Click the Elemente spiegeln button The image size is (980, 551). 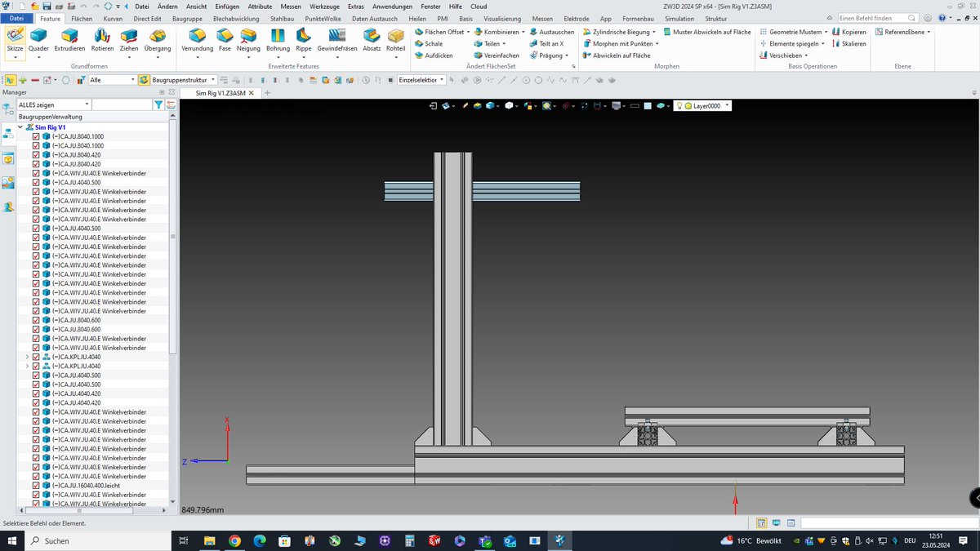[x=792, y=44]
